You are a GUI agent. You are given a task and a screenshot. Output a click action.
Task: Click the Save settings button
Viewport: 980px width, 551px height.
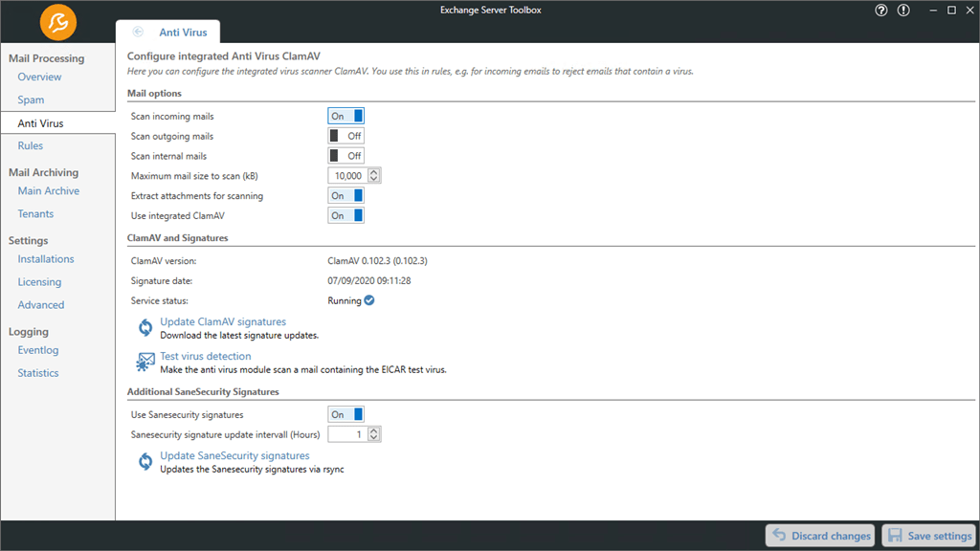[929, 535]
